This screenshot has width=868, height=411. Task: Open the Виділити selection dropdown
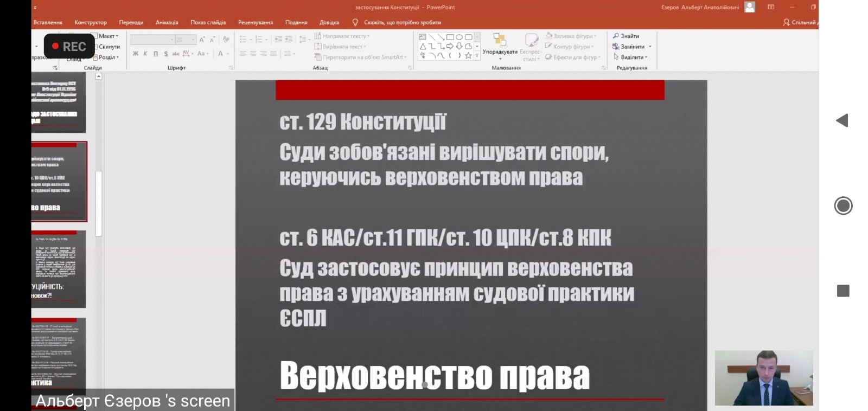[633, 57]
